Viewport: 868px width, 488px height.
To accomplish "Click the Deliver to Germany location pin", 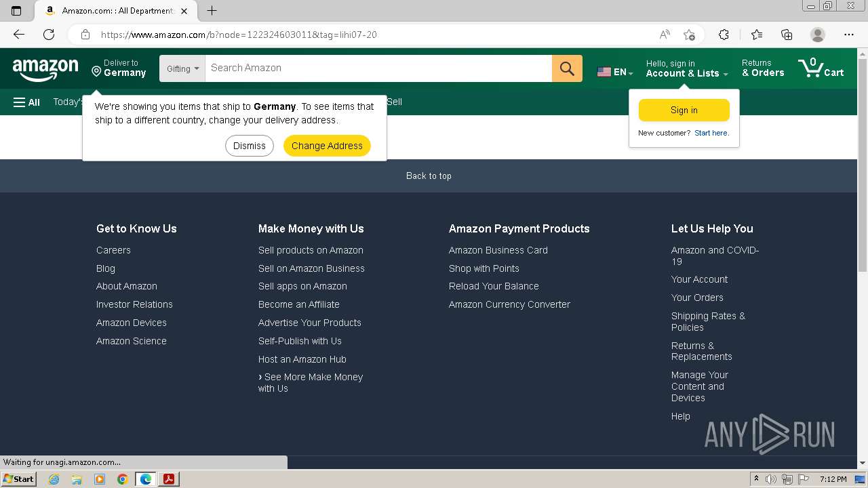I will click(96, 71).
